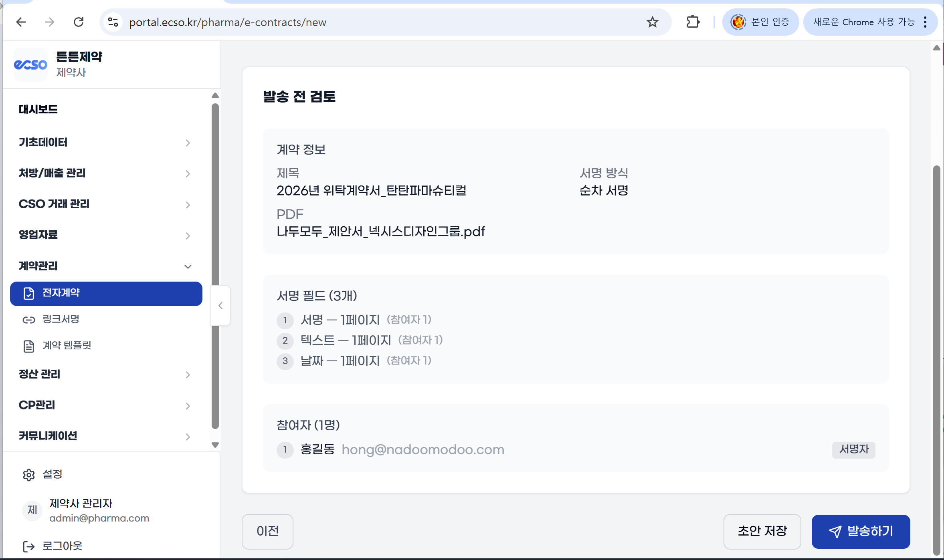The width and height of the screenshot is (944, 560).
Task: Open Chrome three-dot menu
Action: (925, 22)
